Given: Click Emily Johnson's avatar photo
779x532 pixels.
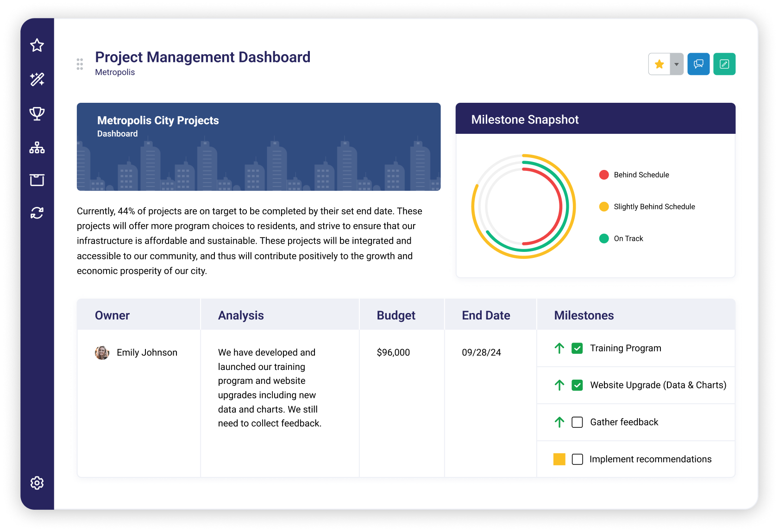Looking at the screenshot, I should [102, 353].
